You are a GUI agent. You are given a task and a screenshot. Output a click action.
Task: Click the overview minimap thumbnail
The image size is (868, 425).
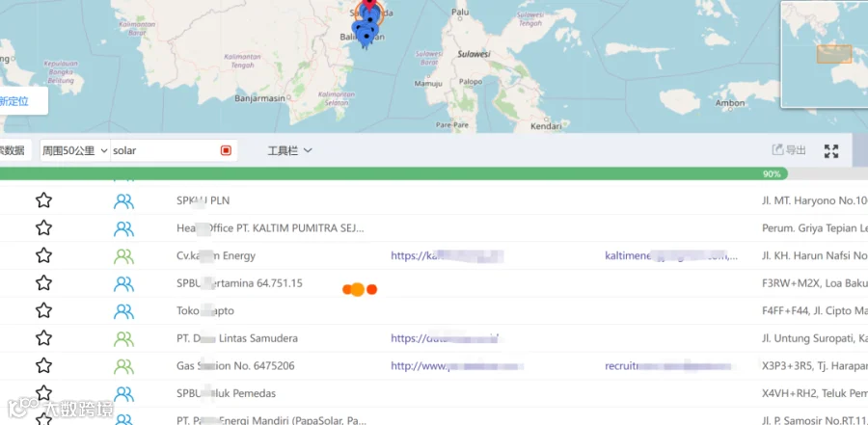[x=825, y=54]
